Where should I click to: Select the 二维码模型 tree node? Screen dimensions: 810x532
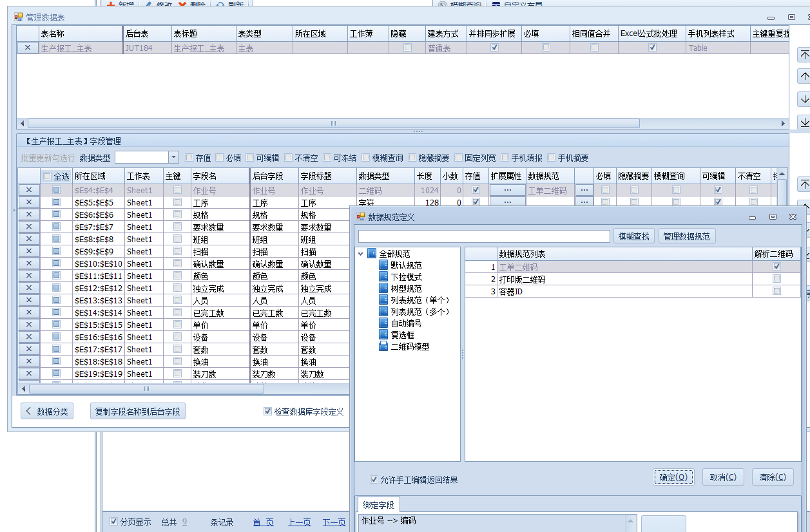click(x=410, y=347)
